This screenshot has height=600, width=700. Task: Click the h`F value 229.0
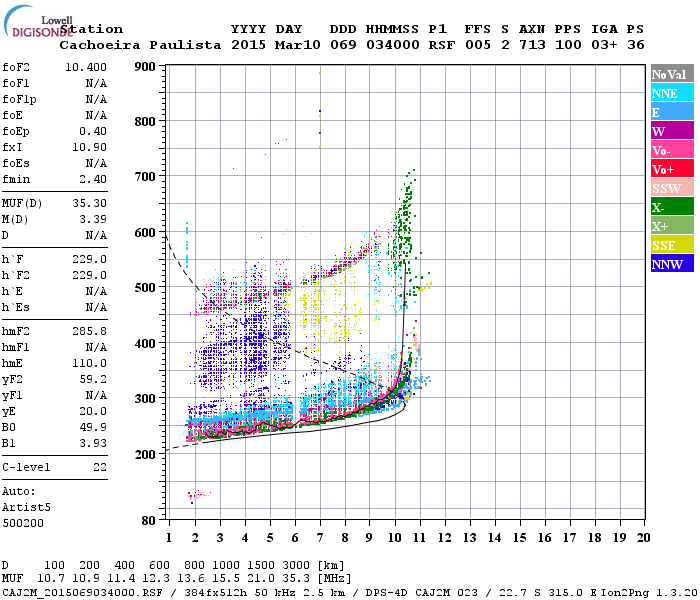(89, 259)
